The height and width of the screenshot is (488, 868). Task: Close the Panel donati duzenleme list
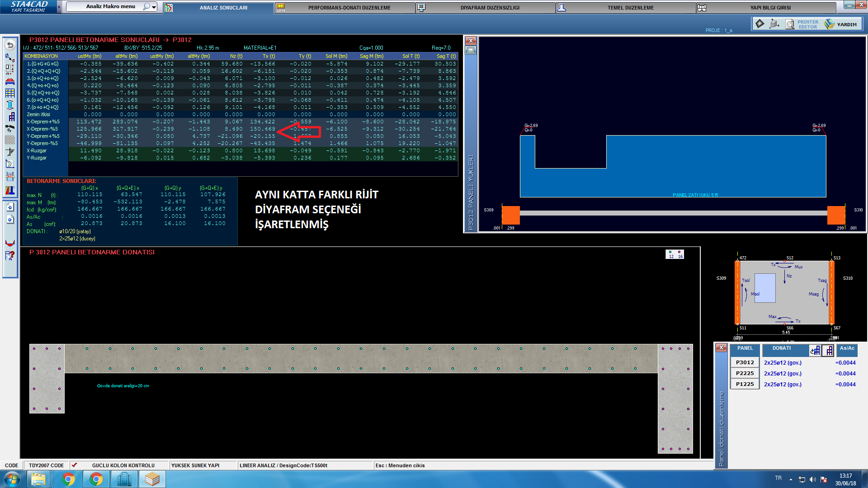721,347
